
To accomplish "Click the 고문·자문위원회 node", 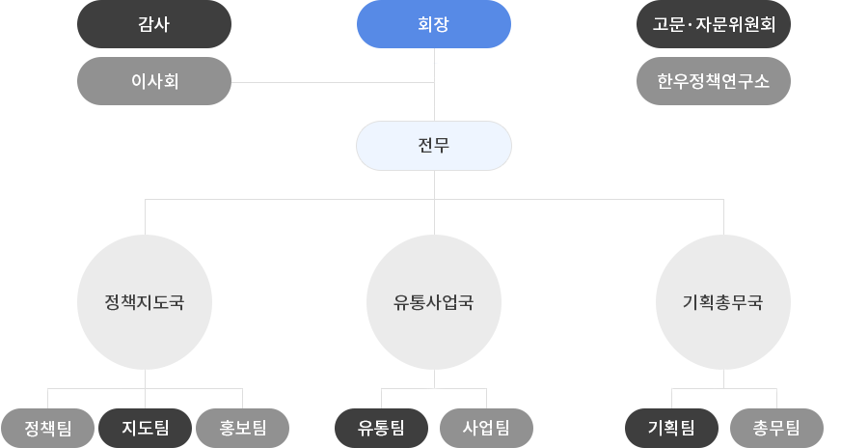I will (714, 24).
